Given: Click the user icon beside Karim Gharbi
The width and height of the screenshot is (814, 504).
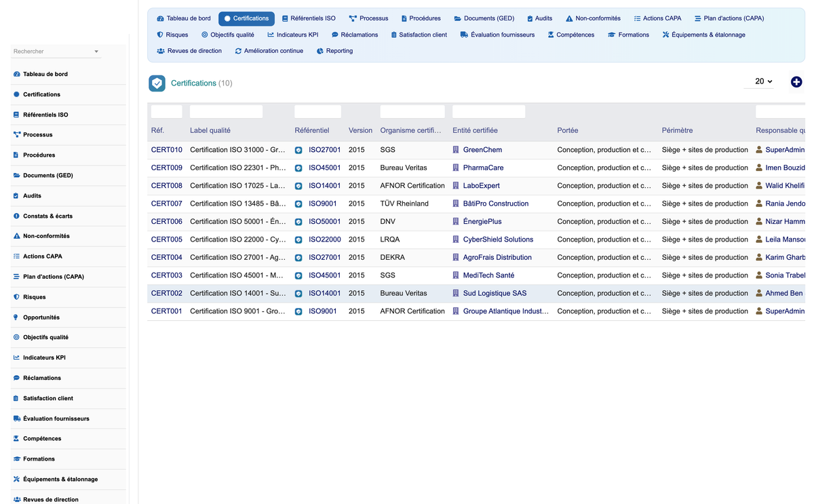Looking at the screenshot, I should click(x=760, y=257).
